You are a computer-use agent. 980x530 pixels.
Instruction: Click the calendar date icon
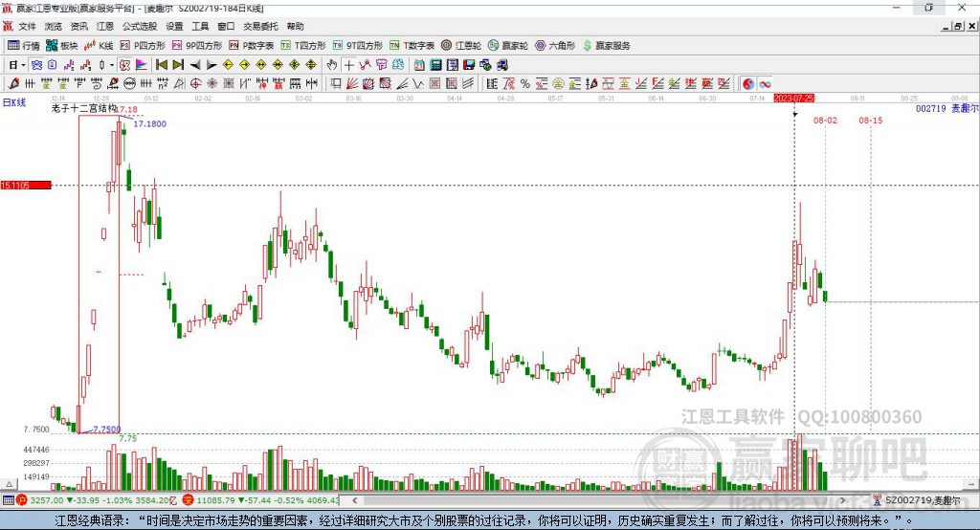[419, 65]
